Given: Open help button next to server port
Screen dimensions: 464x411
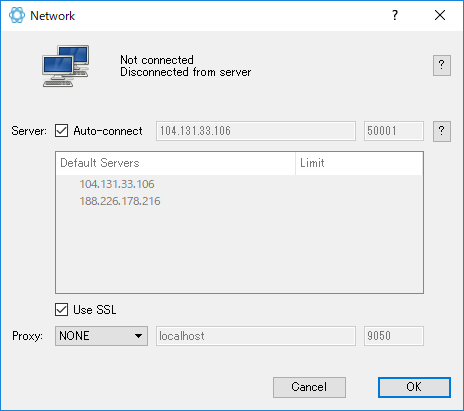Looking at the screenshot, I should [442, 131].
